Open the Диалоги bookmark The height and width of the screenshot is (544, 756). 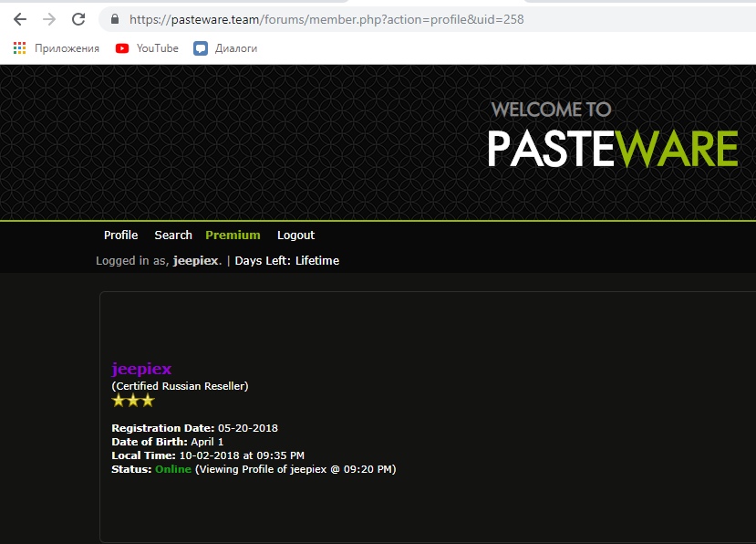(x=225, y=48)
